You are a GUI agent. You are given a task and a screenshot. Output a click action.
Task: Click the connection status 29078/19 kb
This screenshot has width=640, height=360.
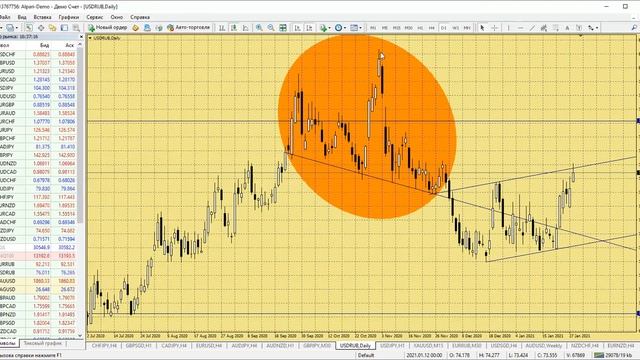[613, 355]
